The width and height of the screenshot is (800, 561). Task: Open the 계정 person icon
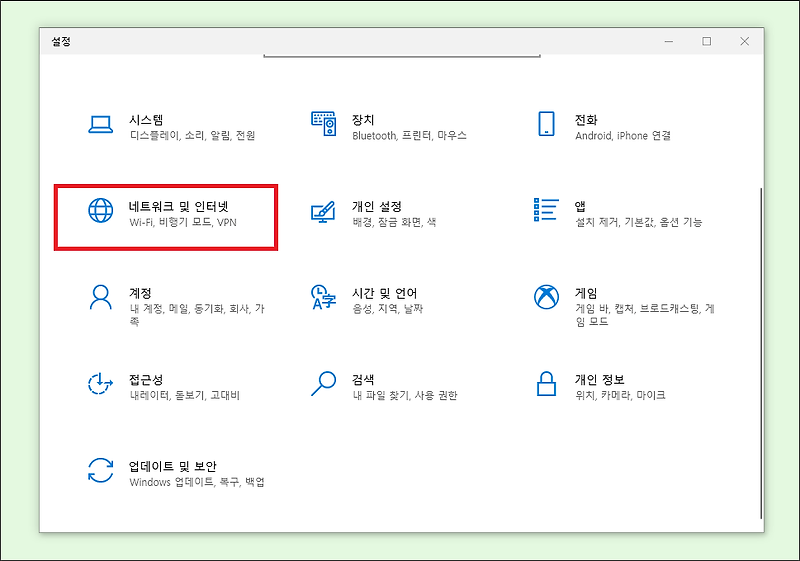point(101,297)
